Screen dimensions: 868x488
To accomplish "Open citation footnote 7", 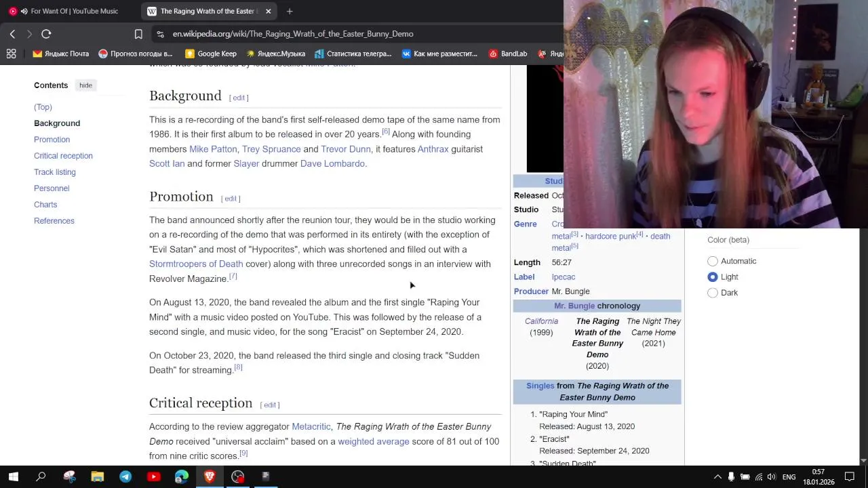I will tap(233, 277).
